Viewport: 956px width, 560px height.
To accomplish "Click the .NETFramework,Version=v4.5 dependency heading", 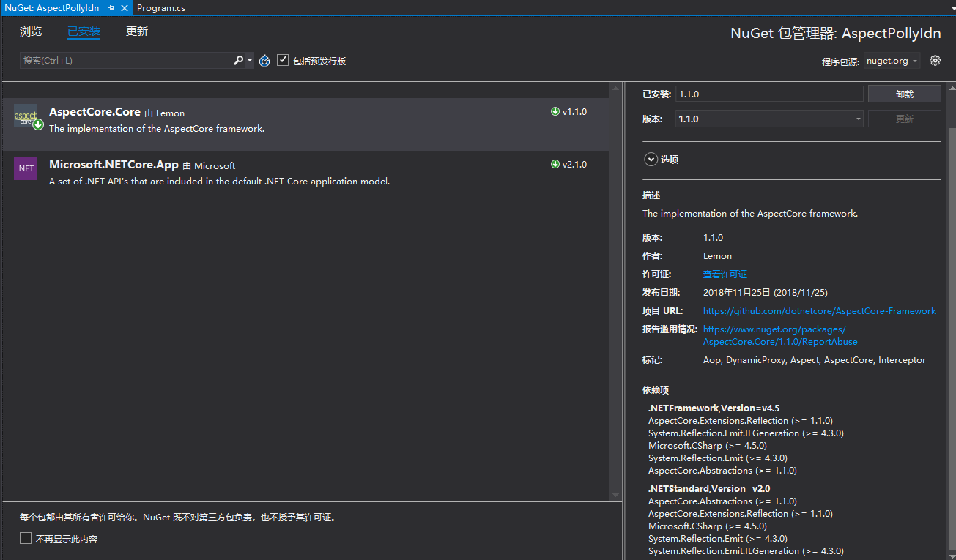I will click(x=714, y=408).
